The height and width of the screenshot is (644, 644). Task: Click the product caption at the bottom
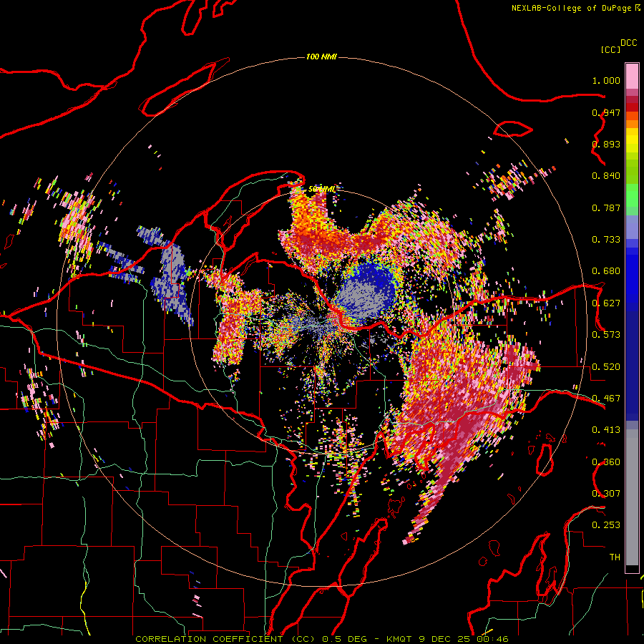pyautogui.click(x=321, y=639)
